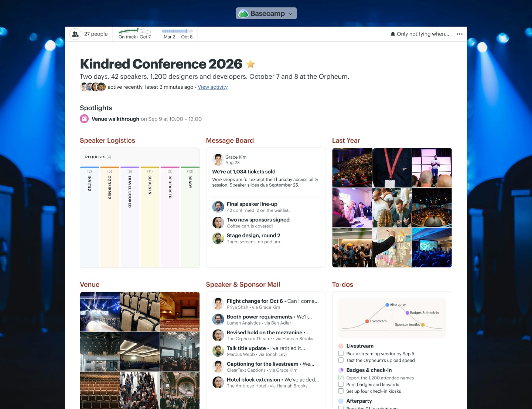
Task: Open the Badges & check-in to-do list
Action: pos(369,370)
